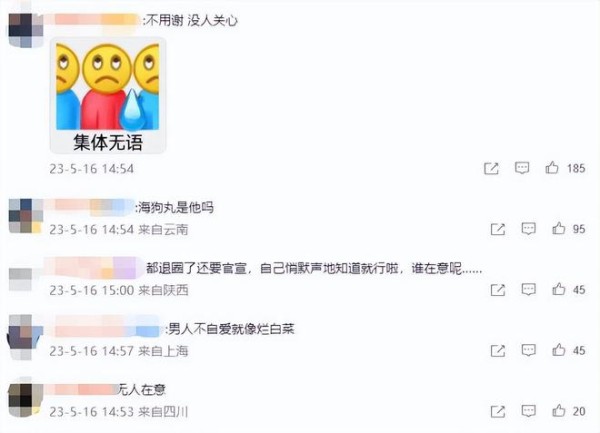600x433 pixels.
Task: Like the comment with 185 likes
Action: pyautogui.click(x=551, y=168)
